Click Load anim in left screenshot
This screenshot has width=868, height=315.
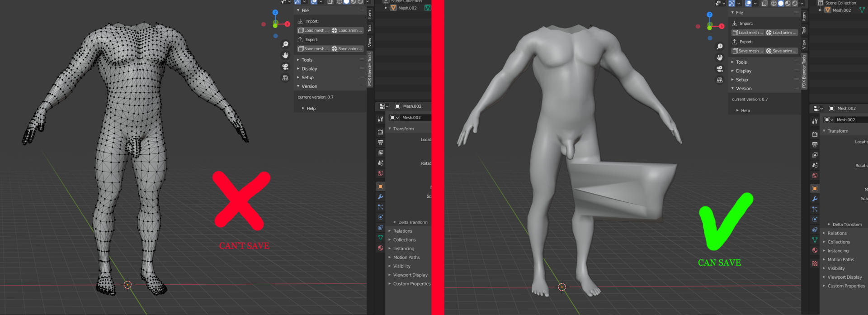347,30
